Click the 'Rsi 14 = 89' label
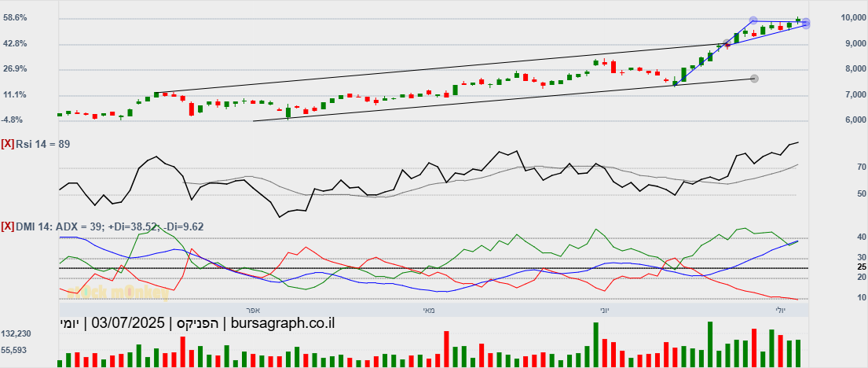 pos(42,144)
